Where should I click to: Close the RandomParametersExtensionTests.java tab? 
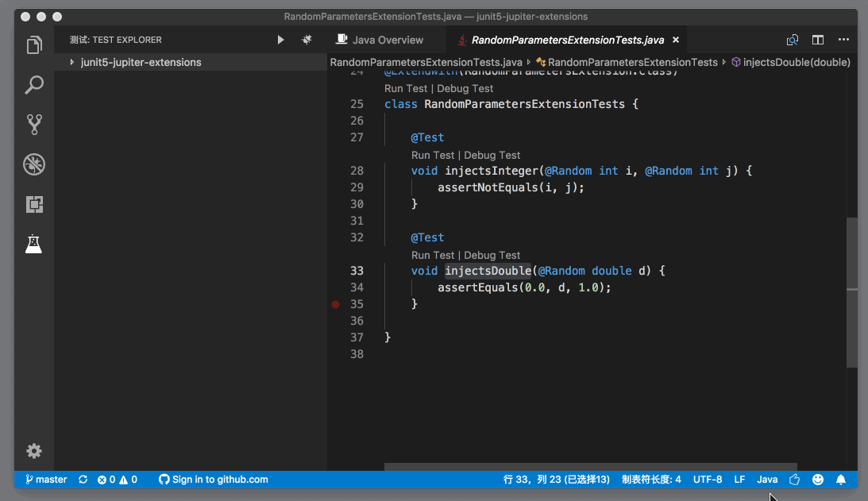pyautogui.click(x=676, y=40)
